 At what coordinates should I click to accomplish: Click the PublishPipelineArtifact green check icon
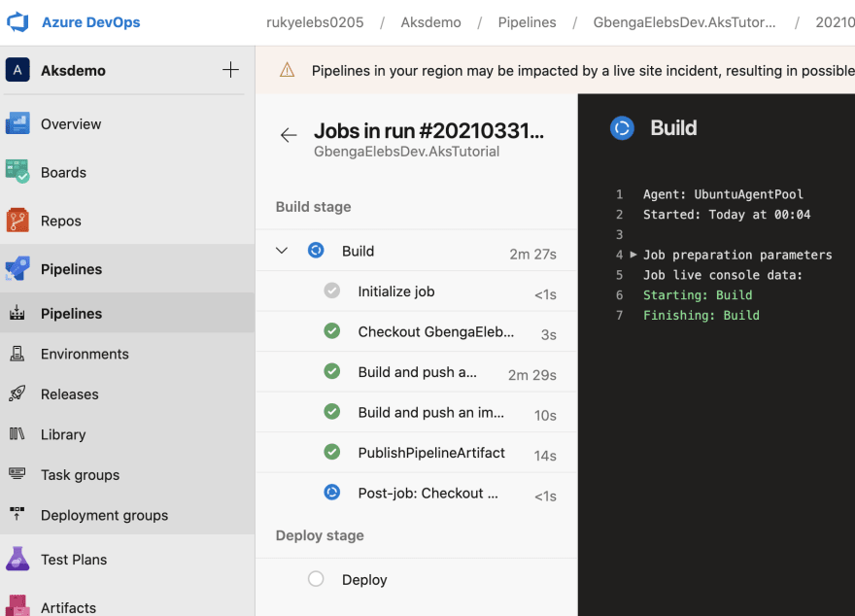tap(331, 452)
